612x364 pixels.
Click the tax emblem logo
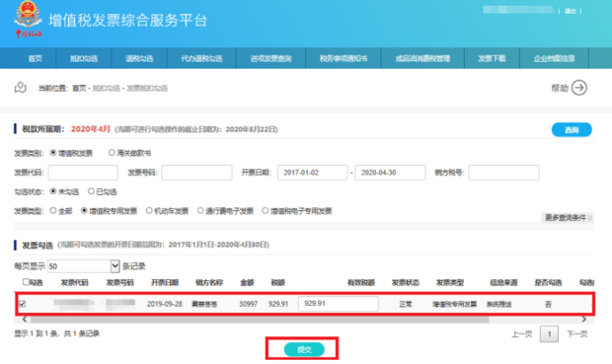(28, 19)
